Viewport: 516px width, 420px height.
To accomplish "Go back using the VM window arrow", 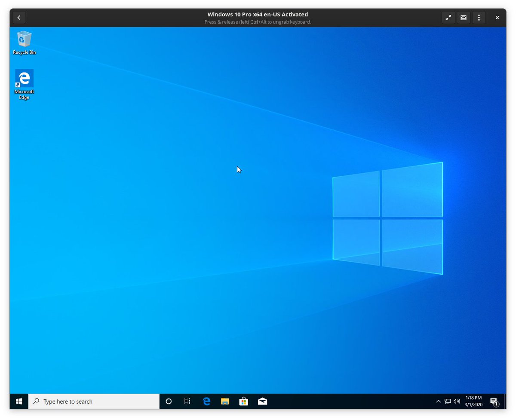I will [19, 18].
